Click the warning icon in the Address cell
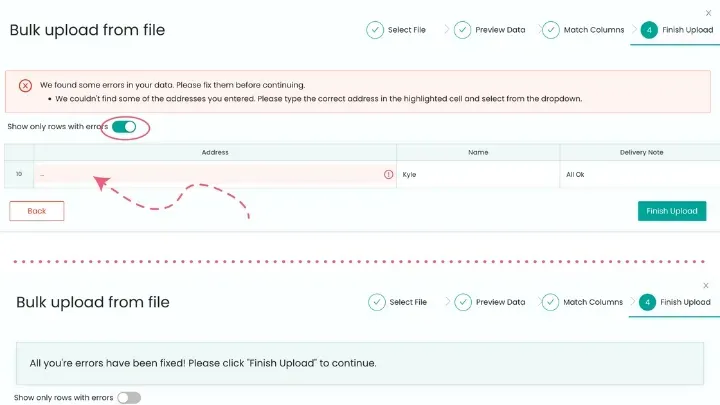720x405 pixels. pos(388,174)
